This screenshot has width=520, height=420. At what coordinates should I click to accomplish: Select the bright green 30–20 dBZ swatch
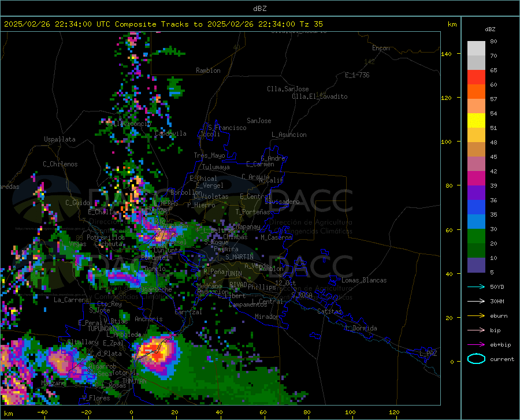[x=476, y=236]
